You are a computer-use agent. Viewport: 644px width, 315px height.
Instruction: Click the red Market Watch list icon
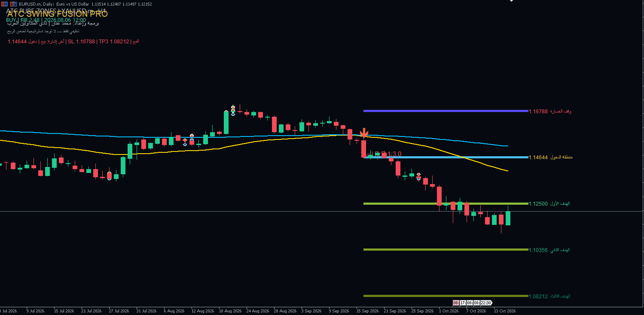click(x=4, y=4)
